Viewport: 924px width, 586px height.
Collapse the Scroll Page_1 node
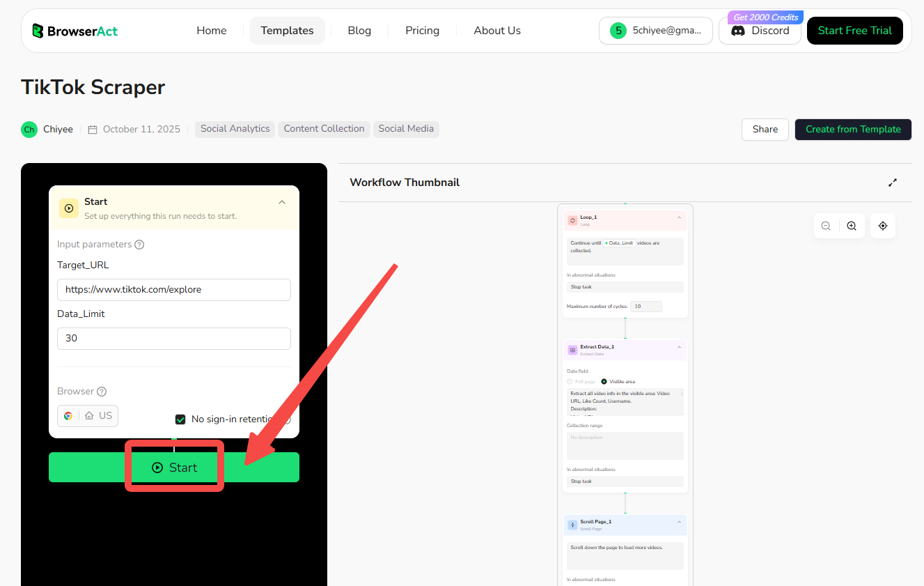679,523
